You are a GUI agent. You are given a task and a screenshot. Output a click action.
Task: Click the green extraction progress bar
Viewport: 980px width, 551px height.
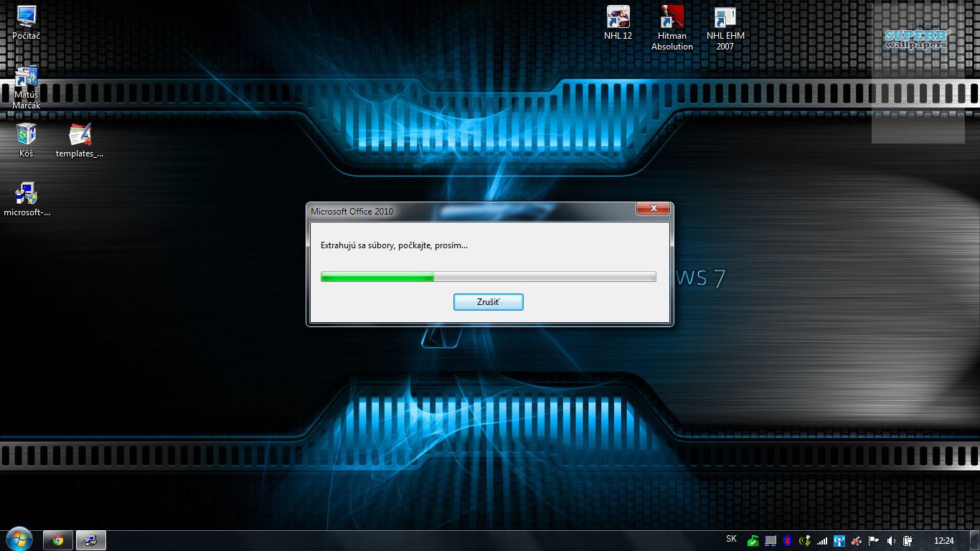coord(489,277)
